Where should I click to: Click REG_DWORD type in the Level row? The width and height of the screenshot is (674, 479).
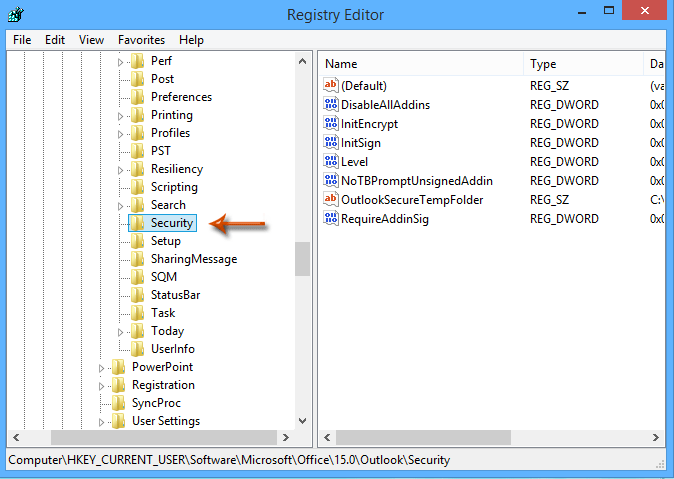click(x=564, y=162)
